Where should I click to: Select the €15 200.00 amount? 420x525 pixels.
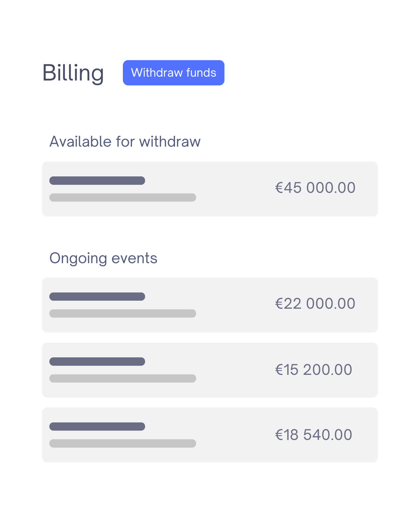(314, 370)
